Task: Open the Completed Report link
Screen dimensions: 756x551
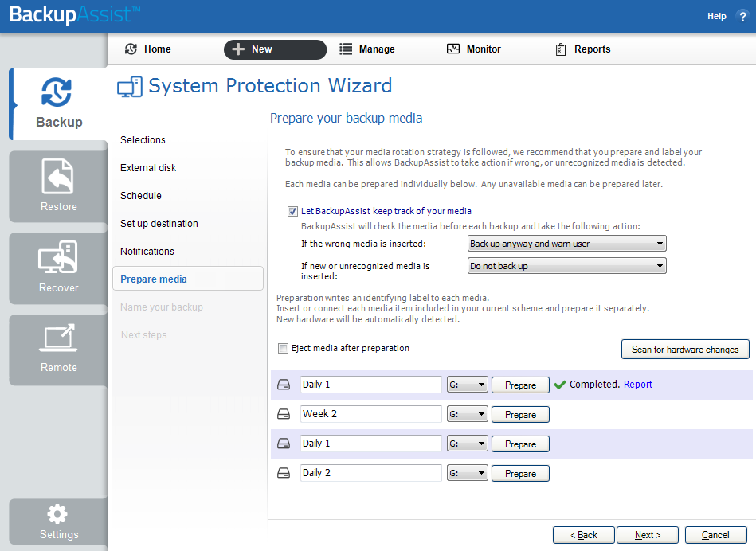Action: 638,385
